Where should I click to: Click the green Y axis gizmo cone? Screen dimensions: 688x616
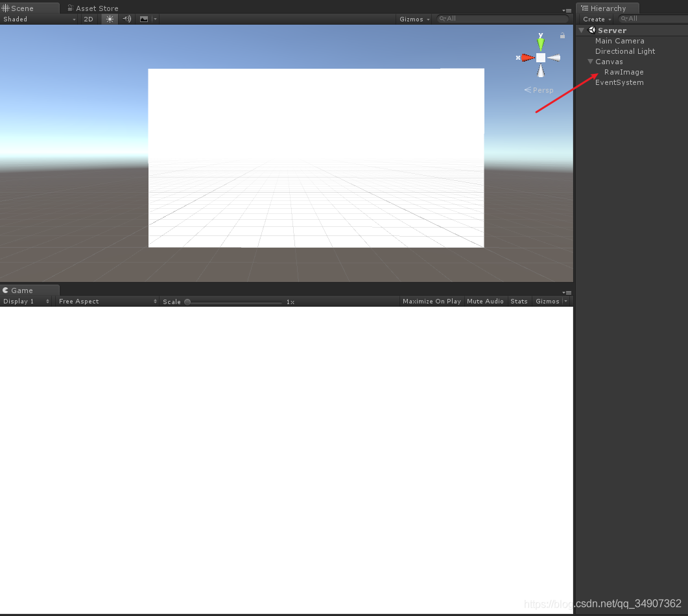tap(540, 44)
